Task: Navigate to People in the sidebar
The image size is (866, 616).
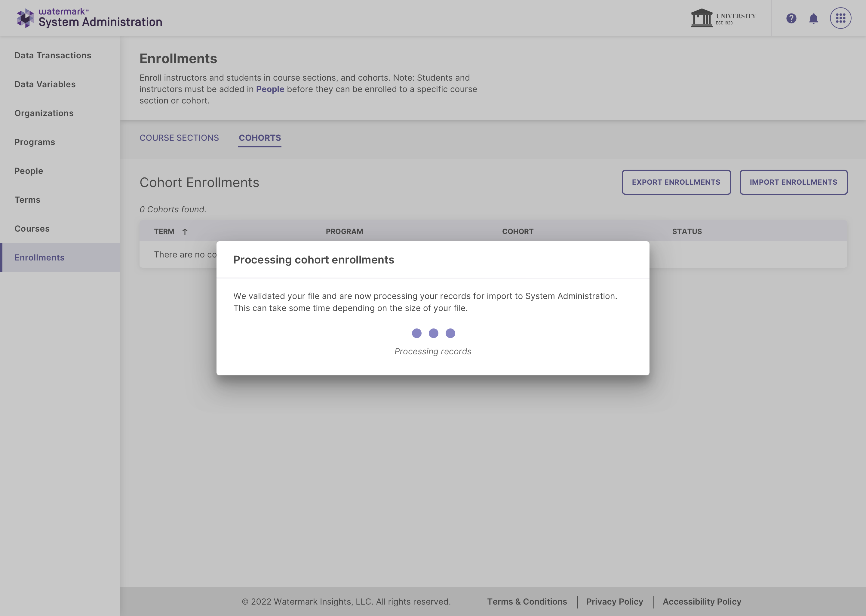Action: tap(29, 171)
